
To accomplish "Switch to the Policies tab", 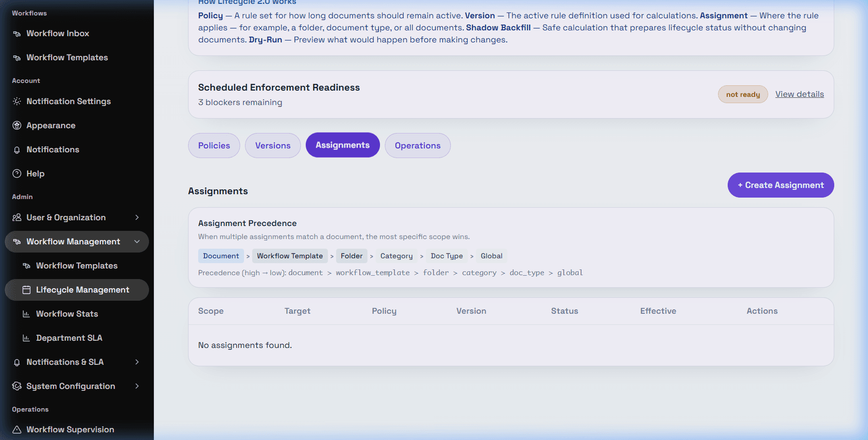I will 214,146.
